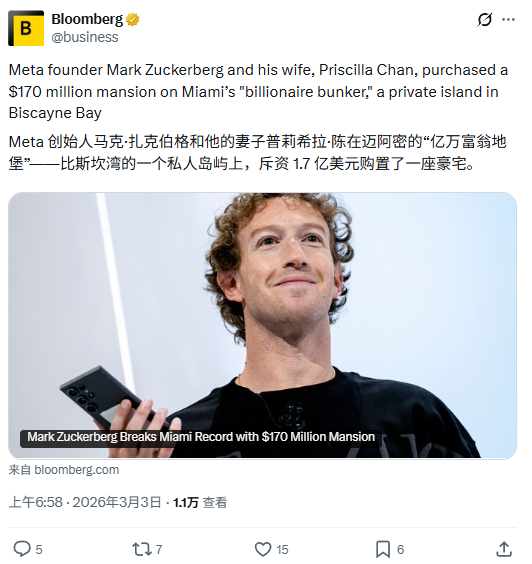Open the three-dot more options menu
This screenshot has width=532, height=564.
(508, 19)
